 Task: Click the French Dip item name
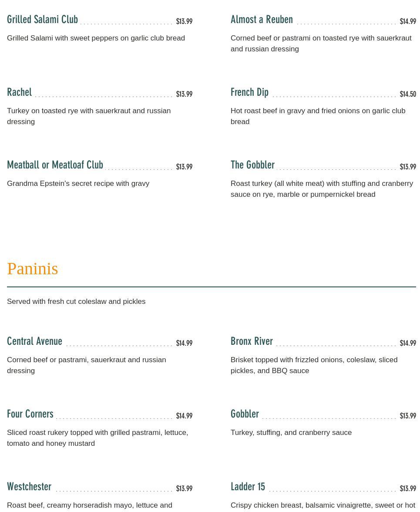click(249, 92)
